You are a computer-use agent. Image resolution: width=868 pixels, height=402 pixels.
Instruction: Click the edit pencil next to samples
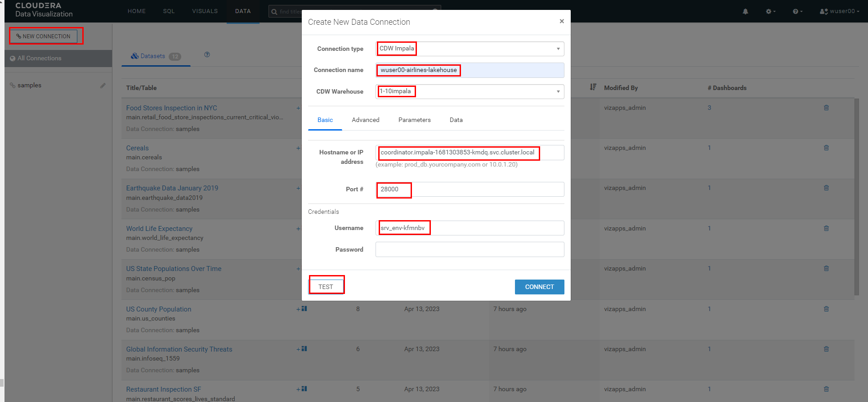pyautogui.click(x=103, y=85)
